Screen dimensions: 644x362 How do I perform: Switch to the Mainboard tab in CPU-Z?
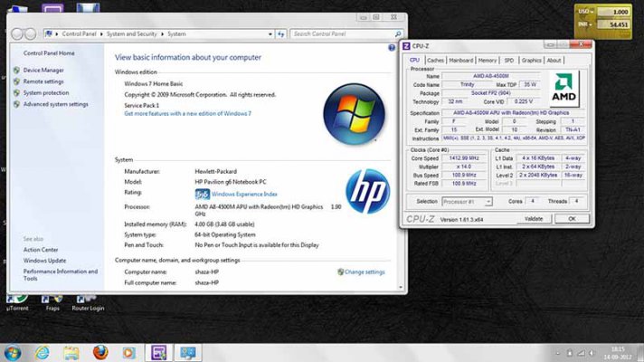460,61
